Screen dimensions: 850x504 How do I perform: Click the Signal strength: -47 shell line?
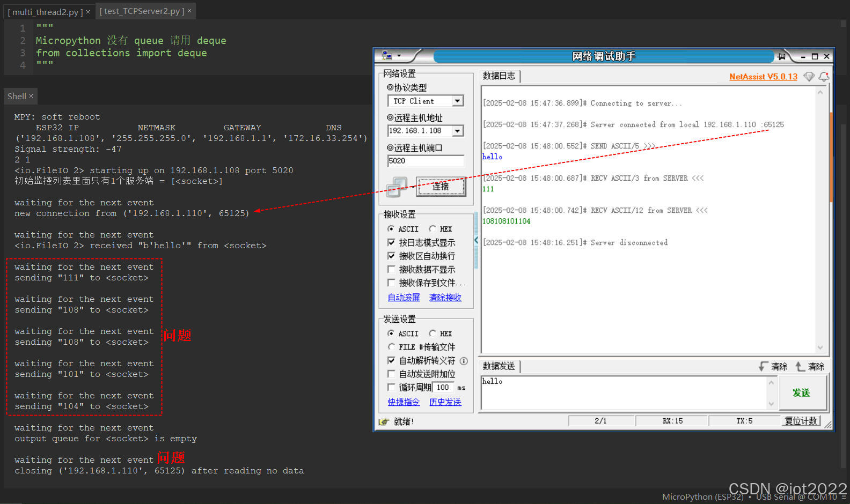68,149
